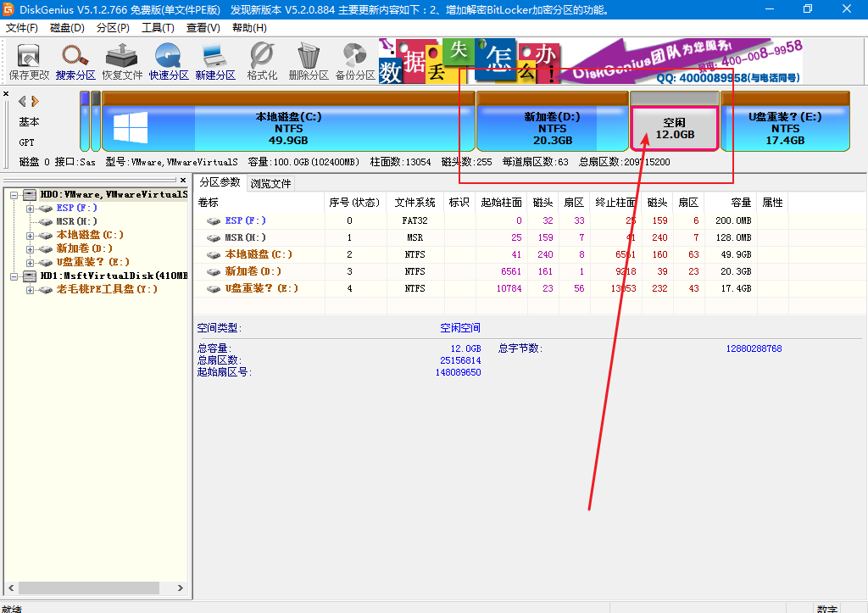868x613 pixels.
Task: Click the 本地磁盘(C:) drive icon in the table
Action: pos(214,254)
